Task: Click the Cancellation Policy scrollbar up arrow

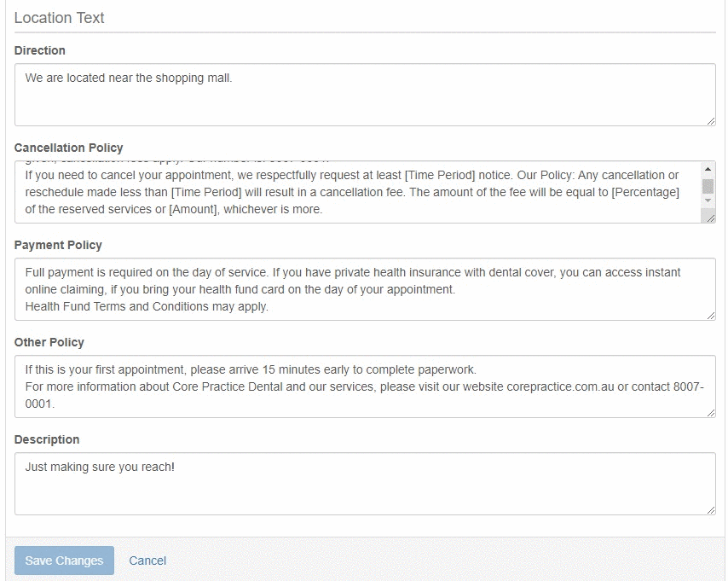Action: point(708,169)
